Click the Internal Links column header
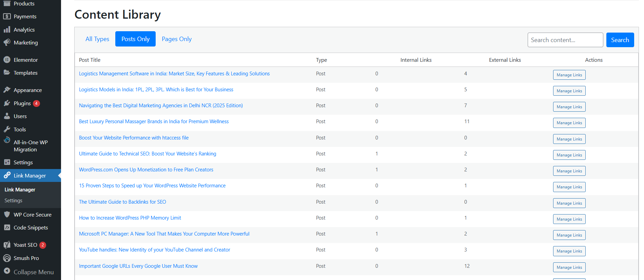The image size is (644, 280). (x=416, y=60)
